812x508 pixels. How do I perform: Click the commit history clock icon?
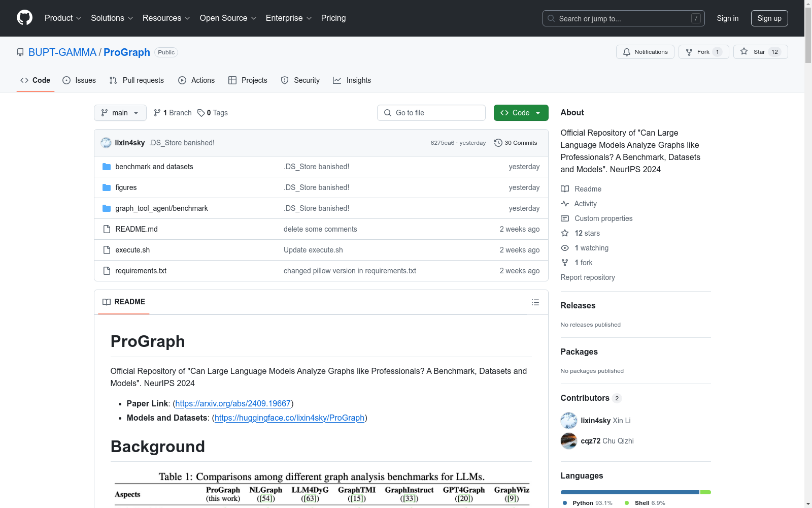tap(498, 143)
